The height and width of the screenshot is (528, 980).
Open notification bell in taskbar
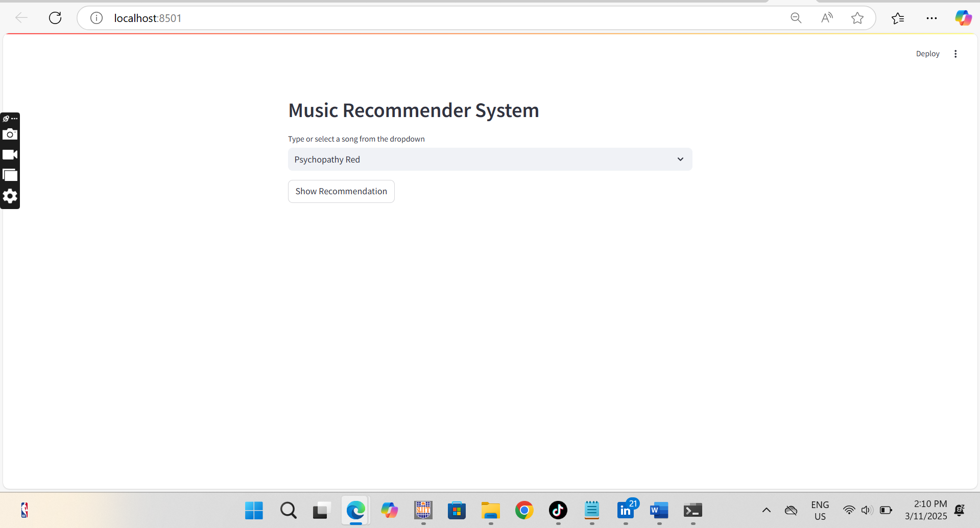tap(960, 510)
